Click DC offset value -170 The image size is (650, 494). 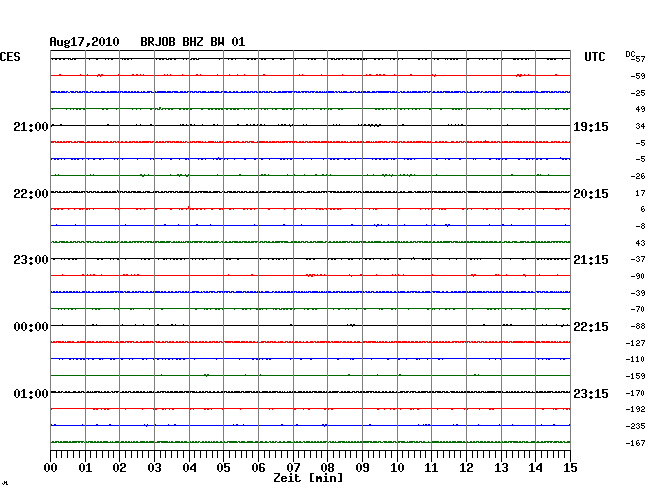(x=635, y=393)
